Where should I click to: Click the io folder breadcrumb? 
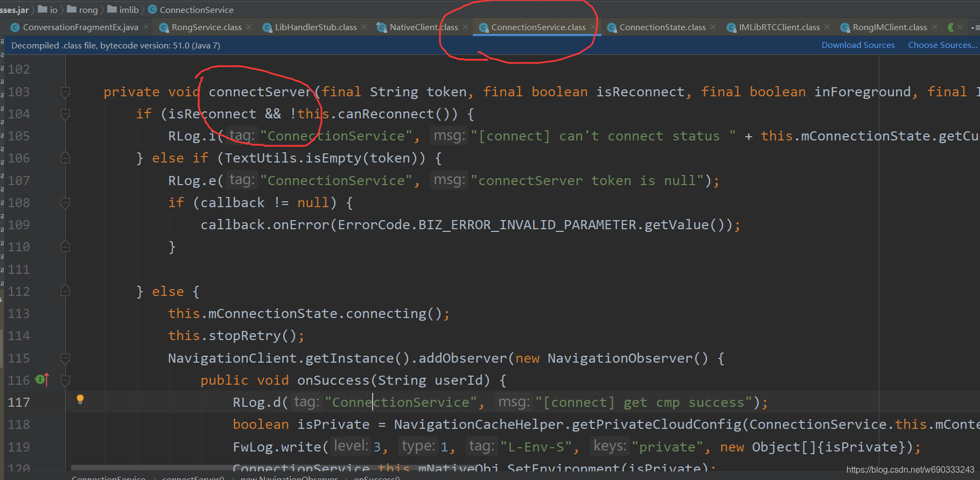(x=48, y=10)
